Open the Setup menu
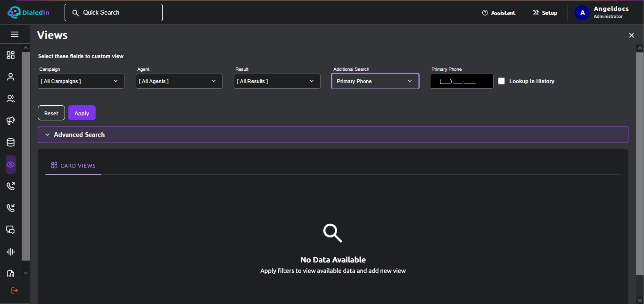The height and width of the screenshot is (304, 644). click(545, 13)
